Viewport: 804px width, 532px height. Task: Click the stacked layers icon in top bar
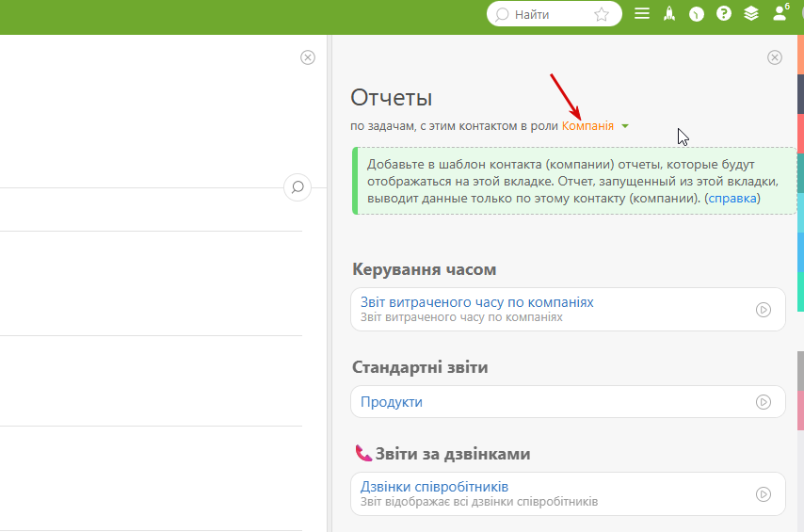751,13
